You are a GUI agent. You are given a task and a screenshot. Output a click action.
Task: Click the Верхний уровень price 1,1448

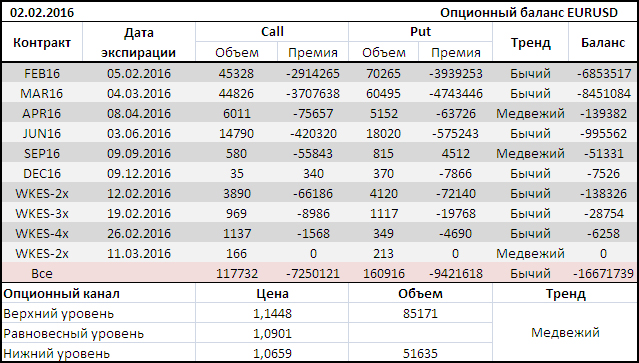pyautogui.click(x=272, y=314)
